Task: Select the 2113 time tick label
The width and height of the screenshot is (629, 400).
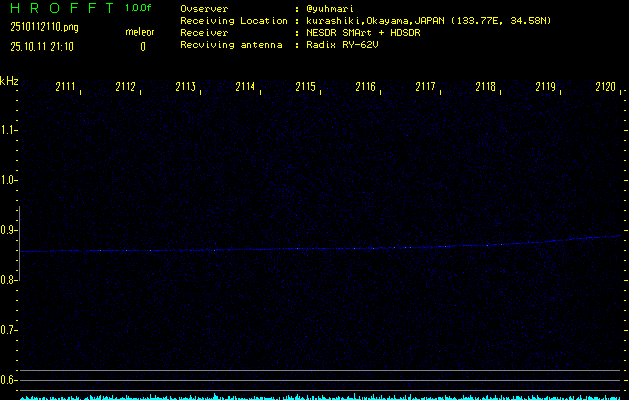Action: (186, 87)
